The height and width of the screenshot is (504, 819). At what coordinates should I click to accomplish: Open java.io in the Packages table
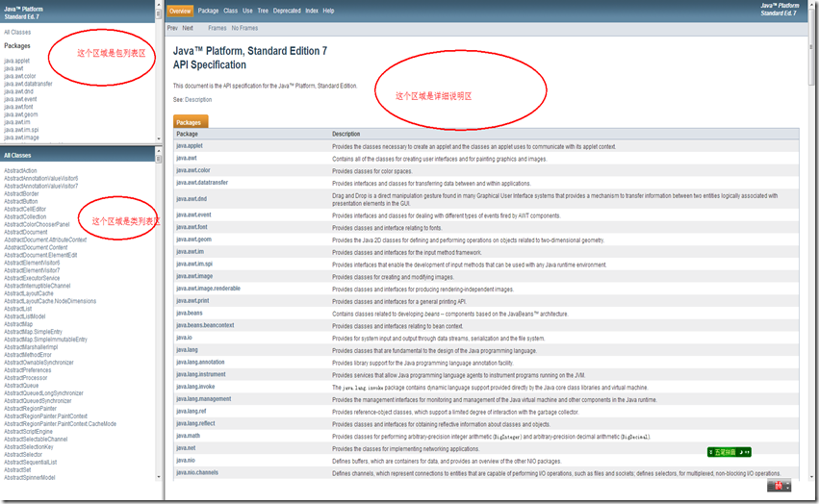[184, 338]
